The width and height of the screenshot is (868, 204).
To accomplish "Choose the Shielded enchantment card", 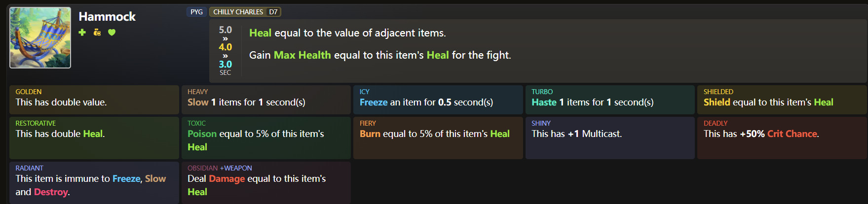I will click(782, 99).
